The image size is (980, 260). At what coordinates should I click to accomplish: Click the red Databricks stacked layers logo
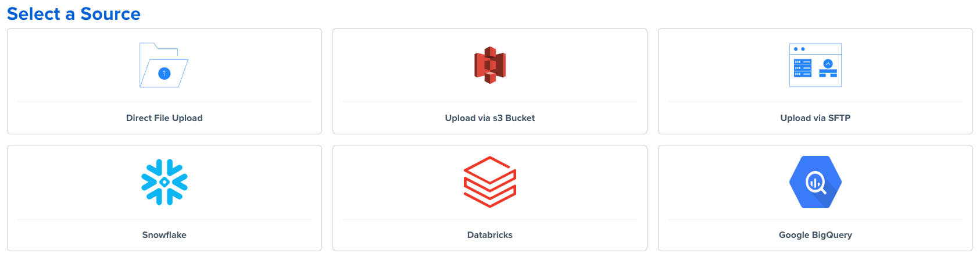490,182
